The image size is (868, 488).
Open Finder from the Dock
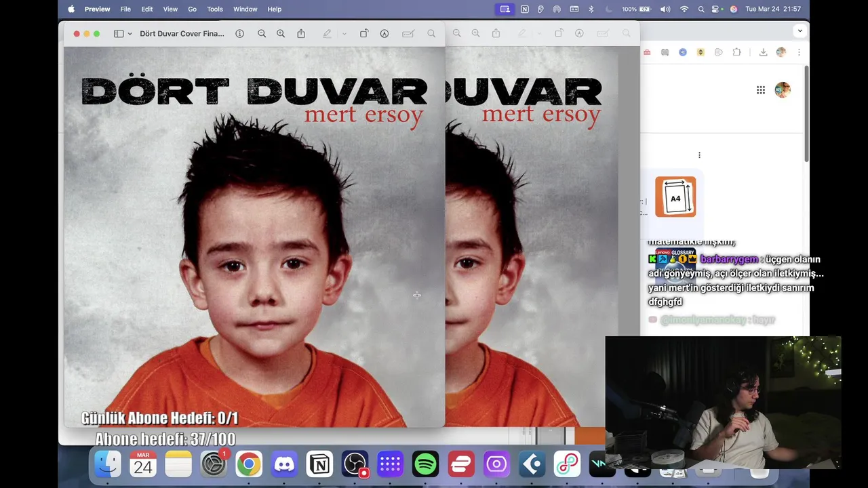108,464
